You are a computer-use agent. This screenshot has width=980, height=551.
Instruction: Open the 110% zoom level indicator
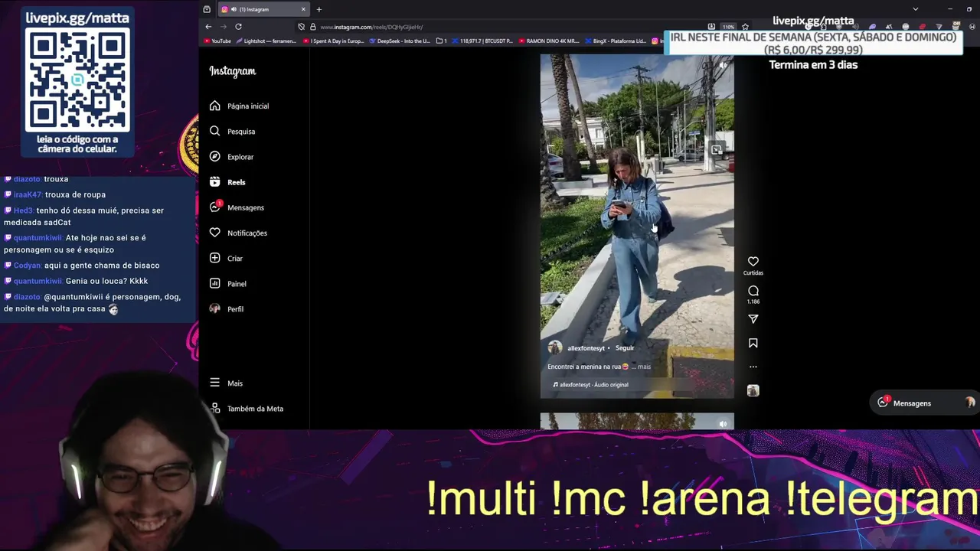(x=728, y=27)
